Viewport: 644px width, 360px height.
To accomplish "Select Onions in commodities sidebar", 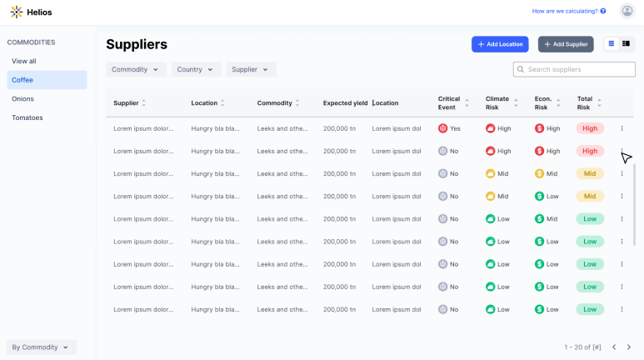I will click(x=22, y=98).
